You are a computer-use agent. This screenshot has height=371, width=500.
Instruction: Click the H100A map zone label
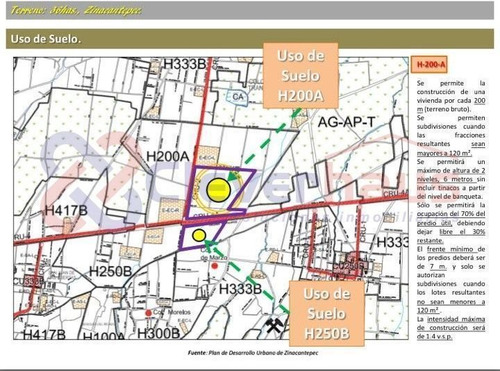103,336
